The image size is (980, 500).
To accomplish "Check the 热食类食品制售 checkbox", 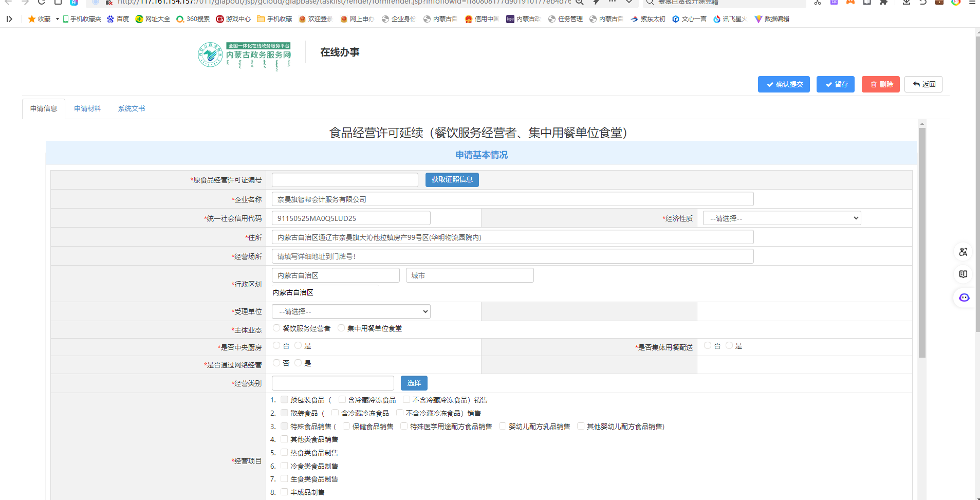I will [x=284, y=452].
